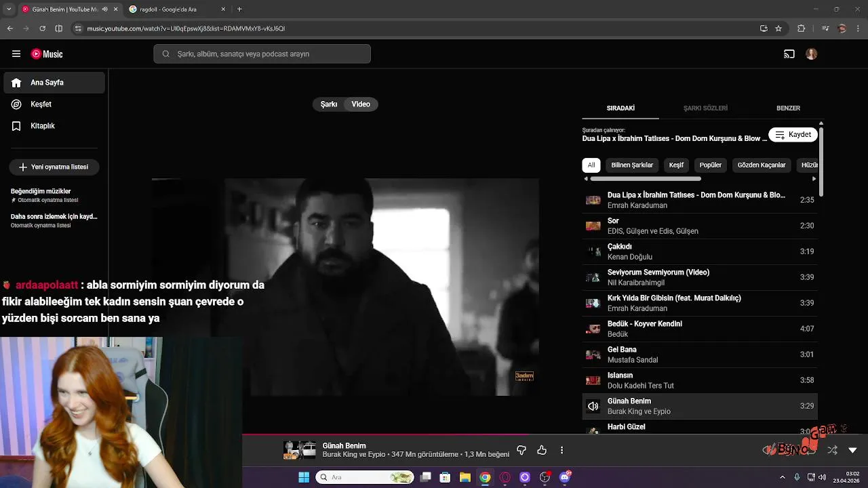Play the song Sor in the queue
This screenshot has height=488, width=868.
click(x=700, y=226)
